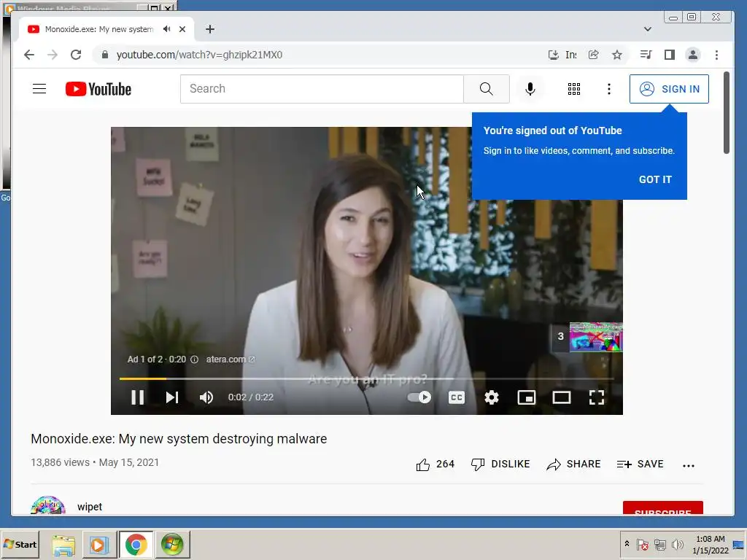This screenshot has width=747, height=560.
Task: Pause the video ad
Action: click(138, 397)
